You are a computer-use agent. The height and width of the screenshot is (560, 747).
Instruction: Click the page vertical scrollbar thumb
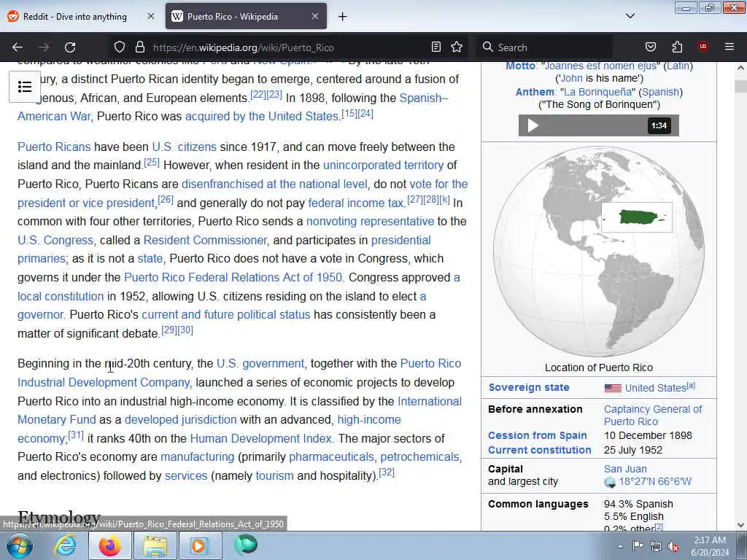tap(740, 86)
